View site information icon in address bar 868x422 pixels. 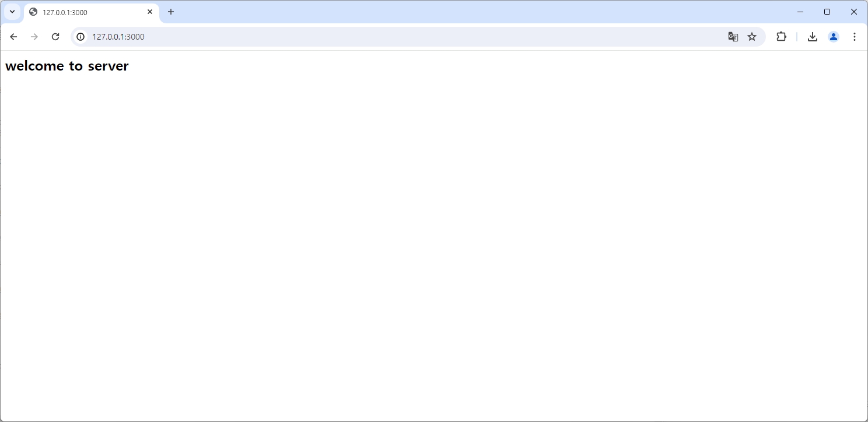point(80,37)
